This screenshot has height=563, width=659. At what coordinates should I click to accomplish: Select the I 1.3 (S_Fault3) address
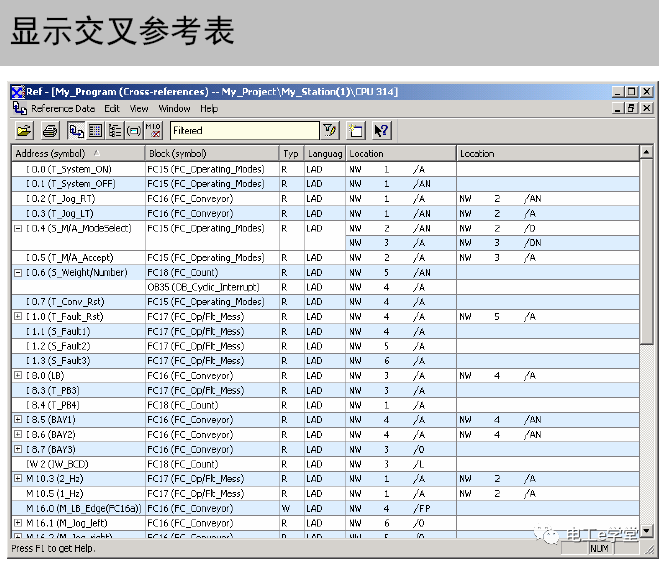tap(58, 361)
